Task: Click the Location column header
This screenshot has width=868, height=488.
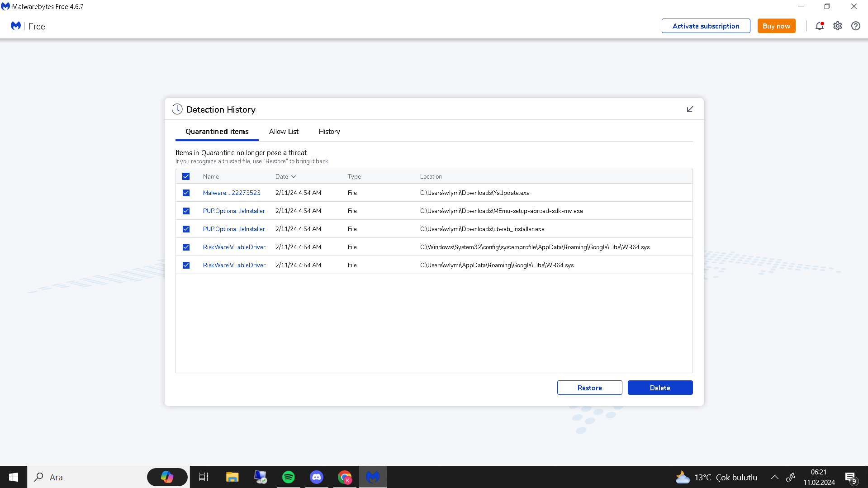Action: [x=431, y=176]
